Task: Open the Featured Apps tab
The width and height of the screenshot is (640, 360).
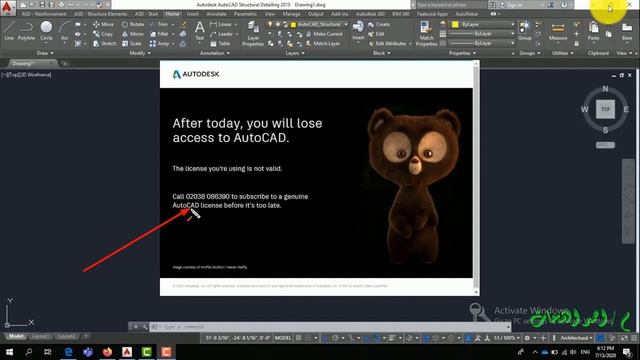Action: coord(432,14)
